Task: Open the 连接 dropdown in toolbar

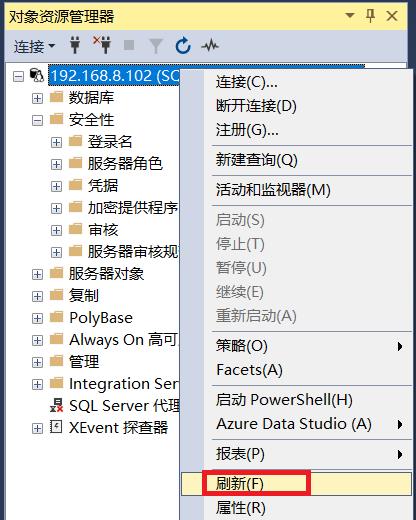Action: 34,46
